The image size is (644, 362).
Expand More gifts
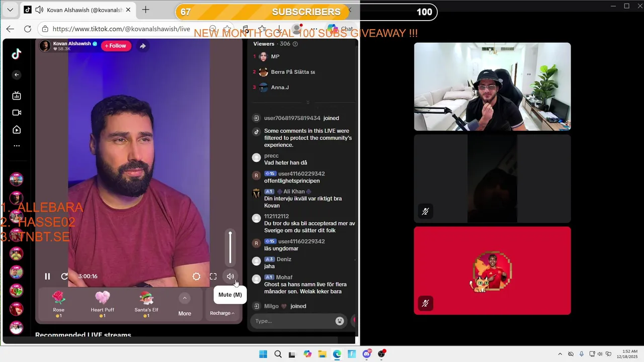tap(185, 305)
